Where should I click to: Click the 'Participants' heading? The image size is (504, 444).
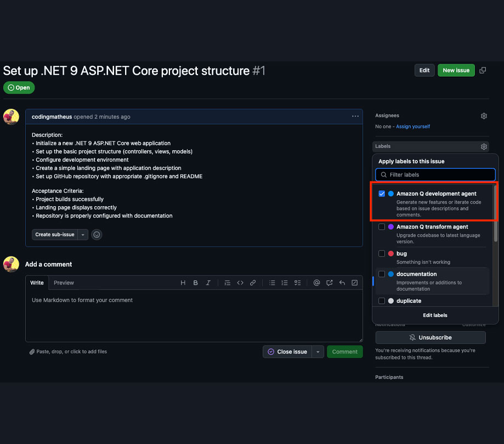389,377
